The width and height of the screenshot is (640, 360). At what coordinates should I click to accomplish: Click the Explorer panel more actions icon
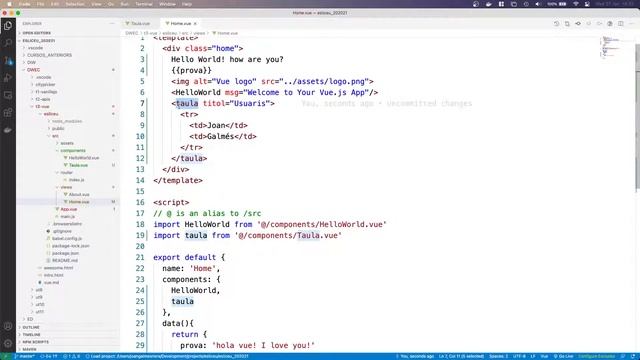(112, 24)
